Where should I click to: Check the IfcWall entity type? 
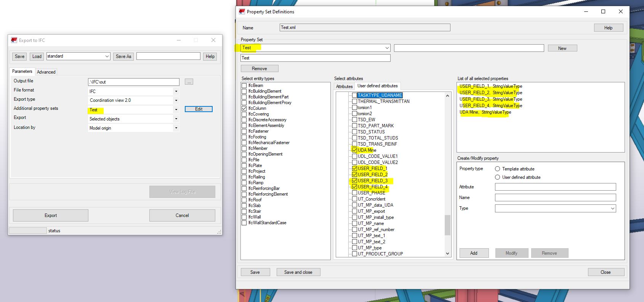(x=244, y=217)
